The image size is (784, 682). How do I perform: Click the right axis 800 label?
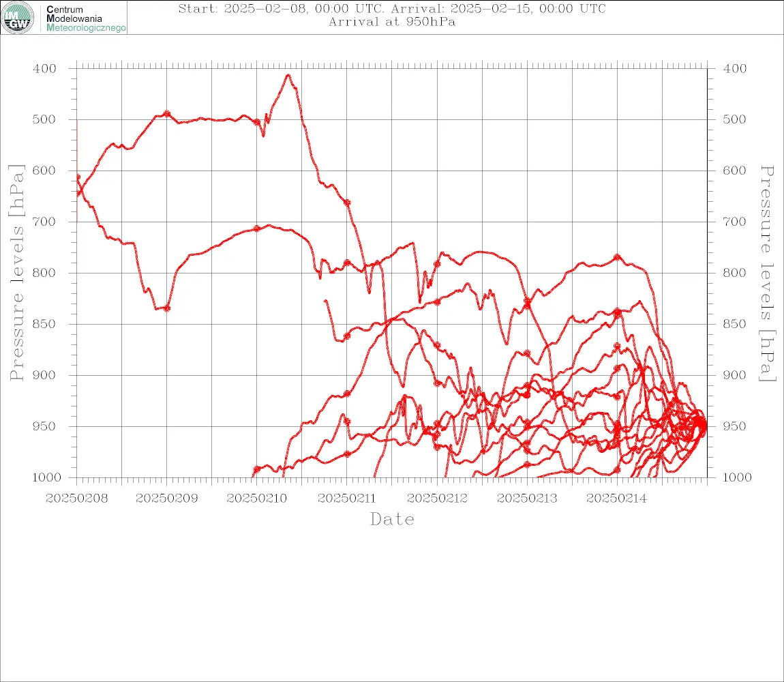[734, 273]
